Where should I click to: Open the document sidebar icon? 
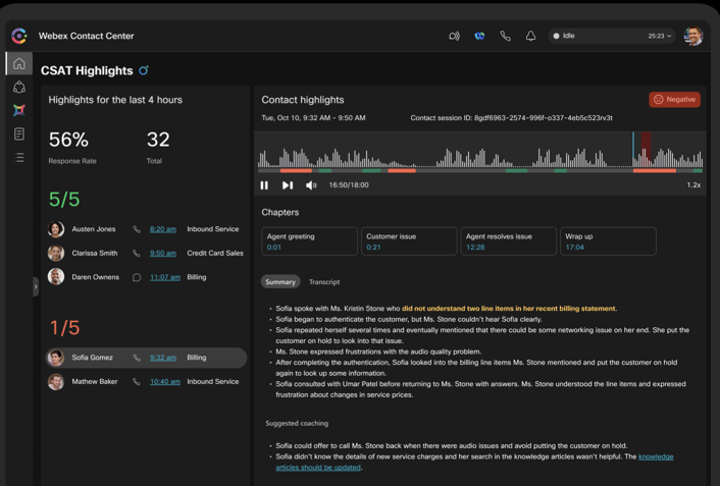click(x=19, y=134)
